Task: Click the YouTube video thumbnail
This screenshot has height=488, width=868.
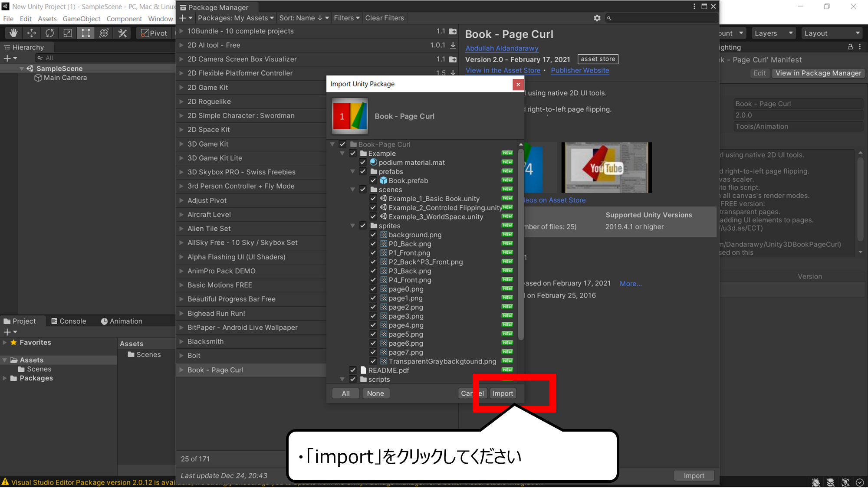Action: 606,167
